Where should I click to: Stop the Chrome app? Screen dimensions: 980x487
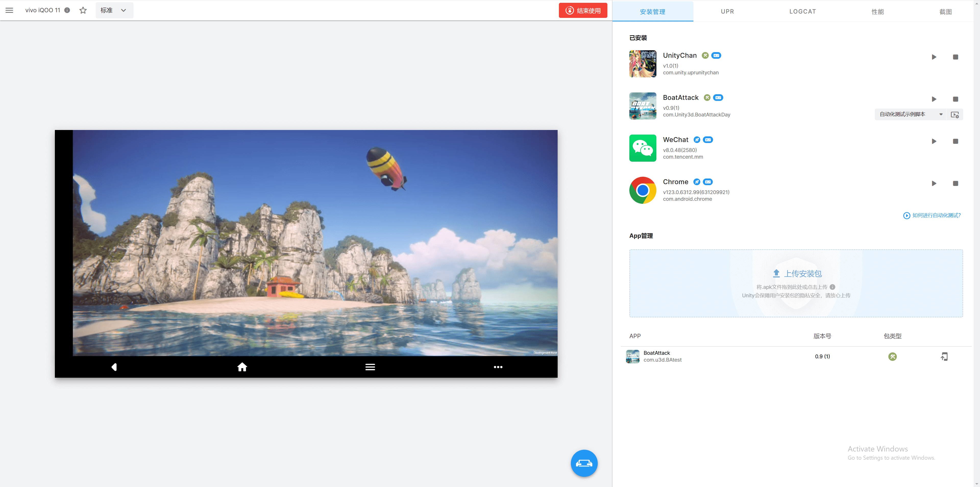955,184
